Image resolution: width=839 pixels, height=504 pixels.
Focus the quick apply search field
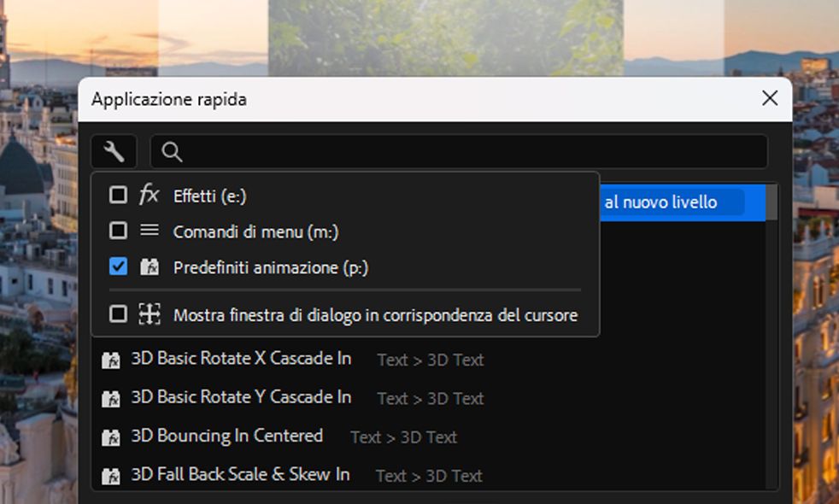click(x=470, y=152)
